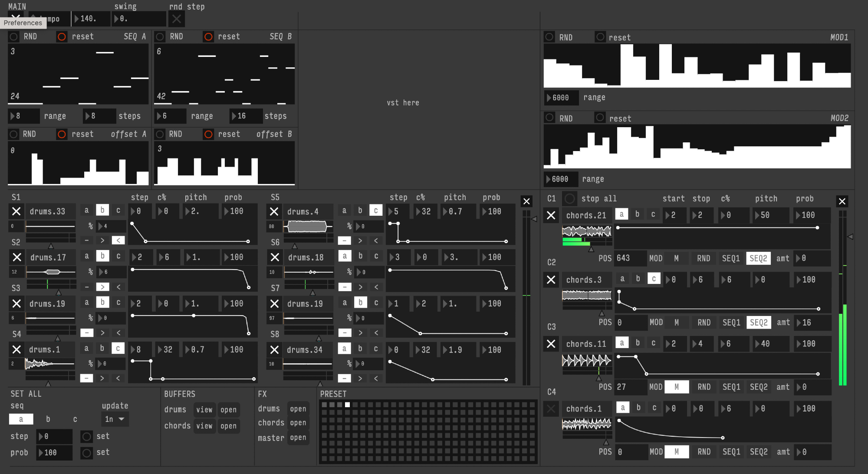
Task: Click the X button next to chords.1
Action: coord(551,408)
